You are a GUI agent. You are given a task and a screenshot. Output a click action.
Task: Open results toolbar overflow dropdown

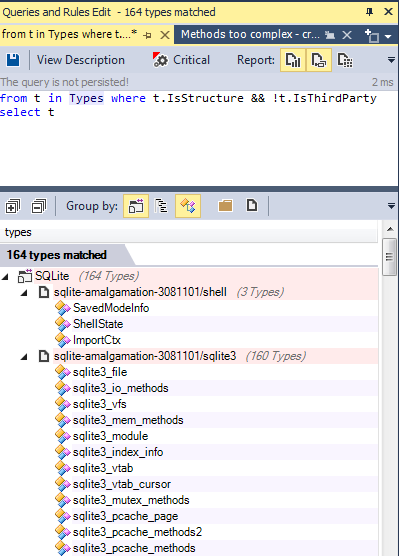tap(391, 206)
